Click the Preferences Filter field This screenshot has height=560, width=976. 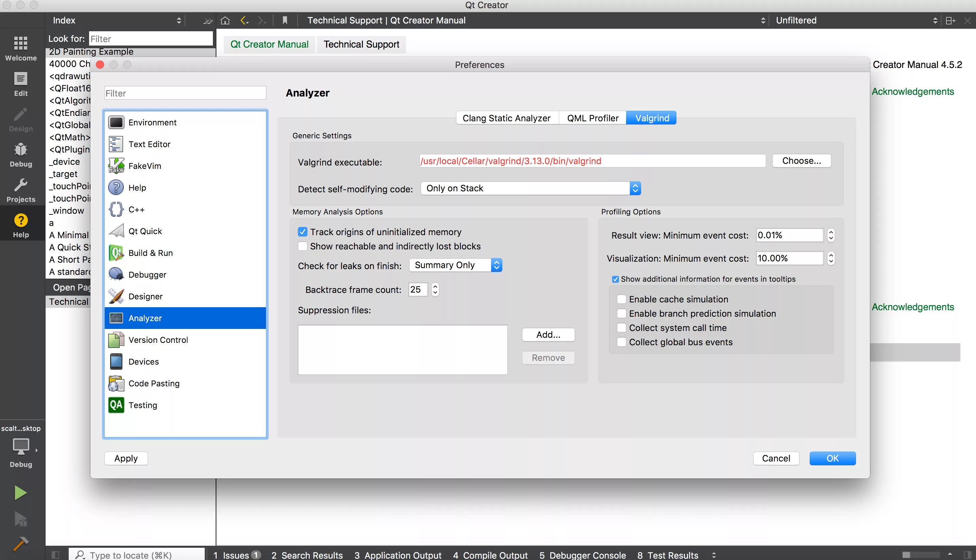185,93
